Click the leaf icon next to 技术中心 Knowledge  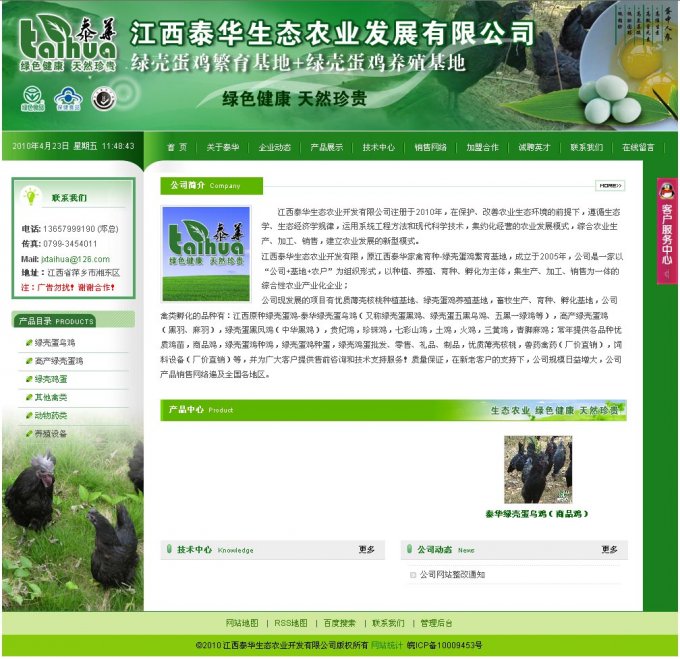coord(168,549)
